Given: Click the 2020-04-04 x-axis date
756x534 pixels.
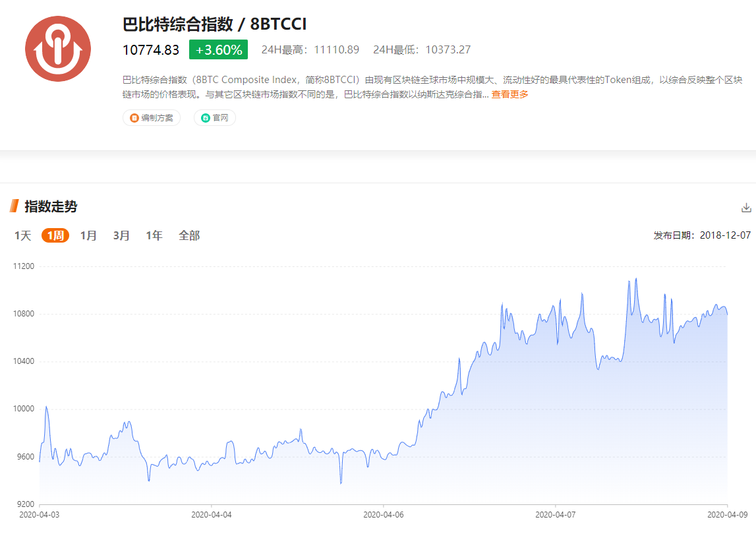Looking at the screenshot, I should click(211, 515).
